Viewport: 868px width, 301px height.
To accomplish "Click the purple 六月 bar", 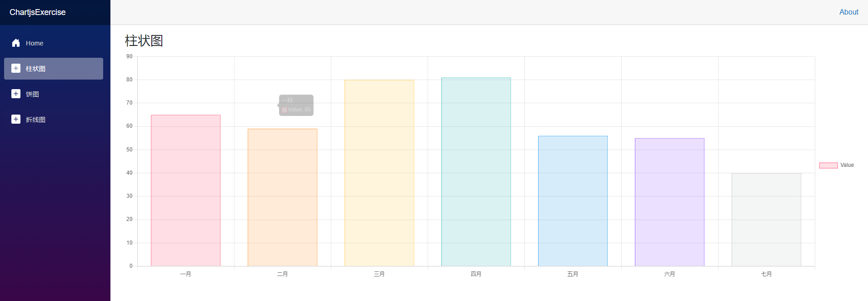I will point(669,202).
